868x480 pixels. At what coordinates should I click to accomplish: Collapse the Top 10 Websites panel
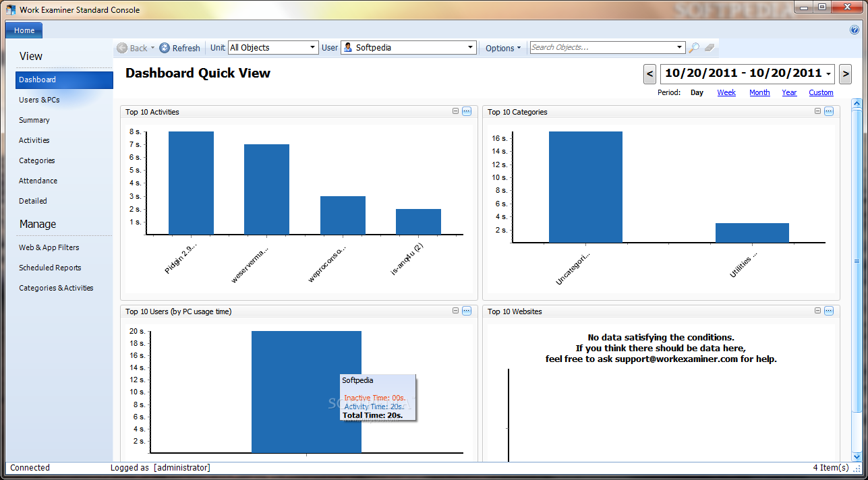point(817,311)
